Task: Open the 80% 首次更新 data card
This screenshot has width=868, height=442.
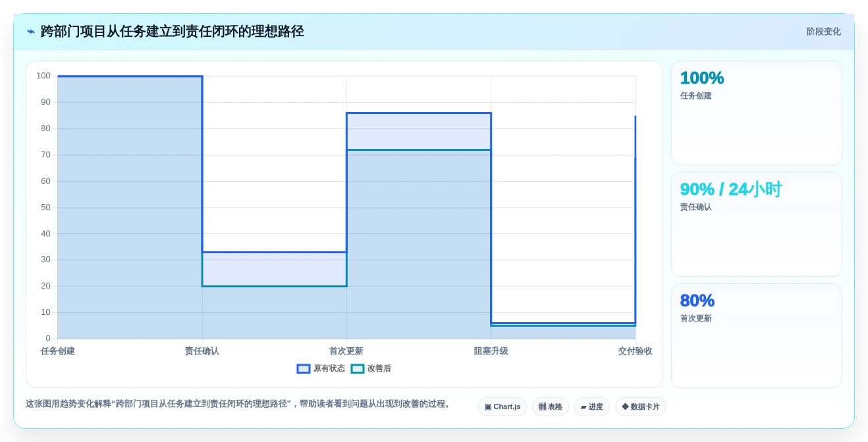Action: tap(757, 335)
